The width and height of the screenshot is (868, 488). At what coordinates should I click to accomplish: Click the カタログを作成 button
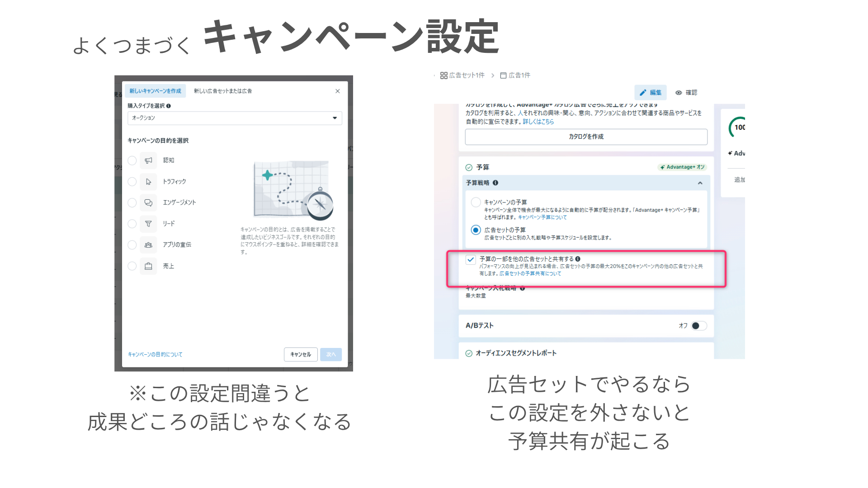[586, 137]
